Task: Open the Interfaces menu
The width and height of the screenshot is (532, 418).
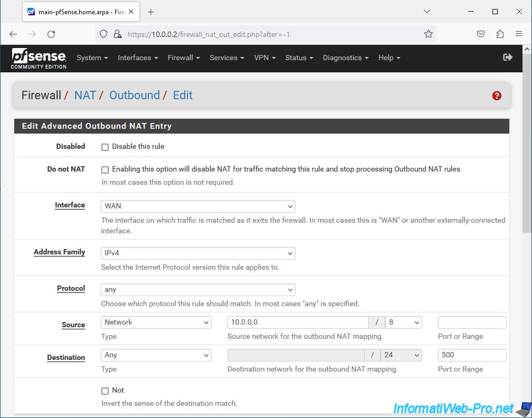Action: click(x=138, y=58)
